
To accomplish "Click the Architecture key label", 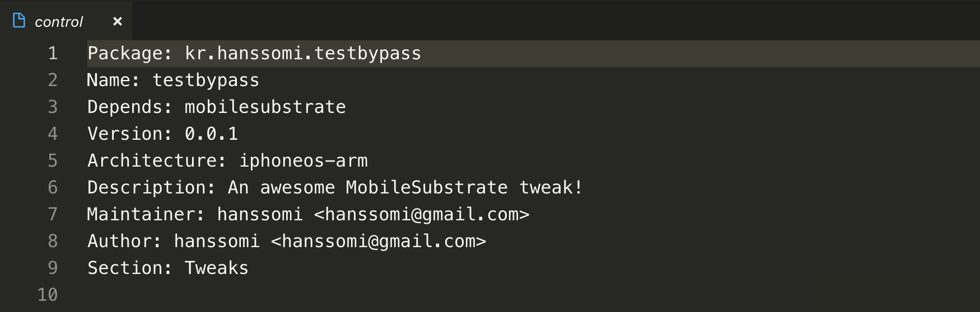I will click(x=152, y=160).
